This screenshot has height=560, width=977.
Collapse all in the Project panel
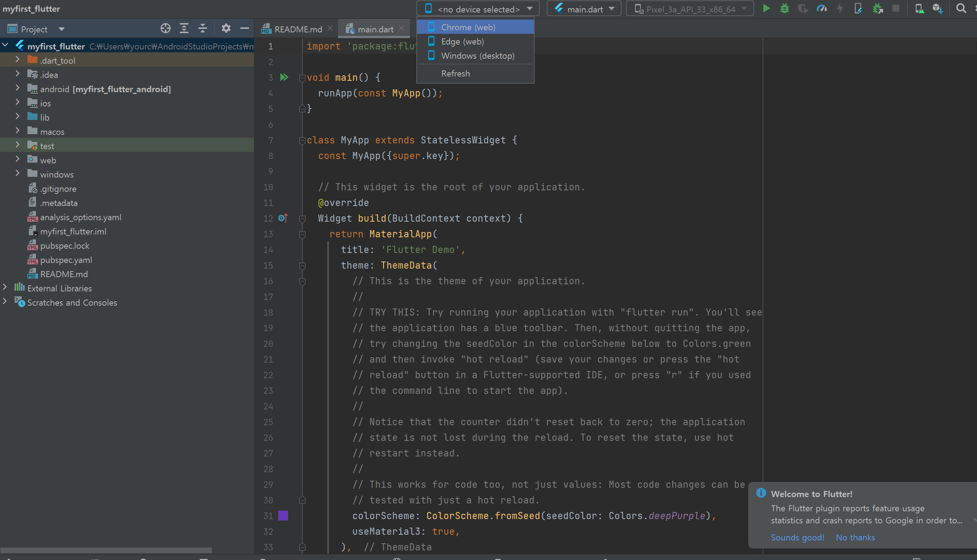click(202, 28)
